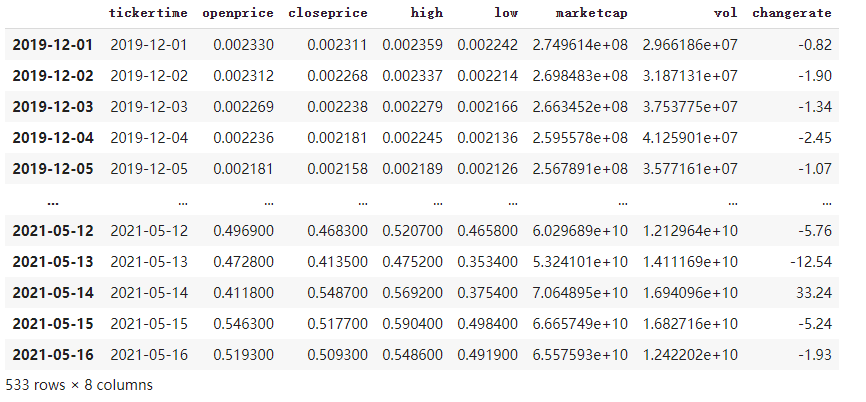Click openprice cell 0.519300

[x=243, y=355]
